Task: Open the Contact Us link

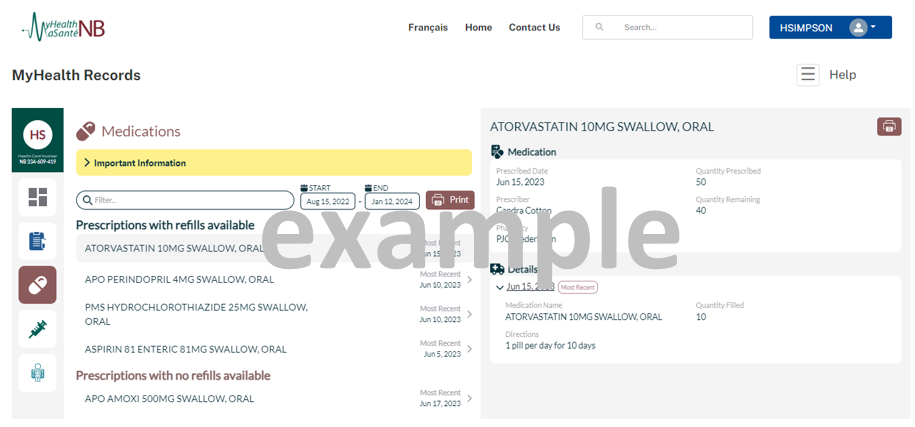Action: click(x=534, y=28)
